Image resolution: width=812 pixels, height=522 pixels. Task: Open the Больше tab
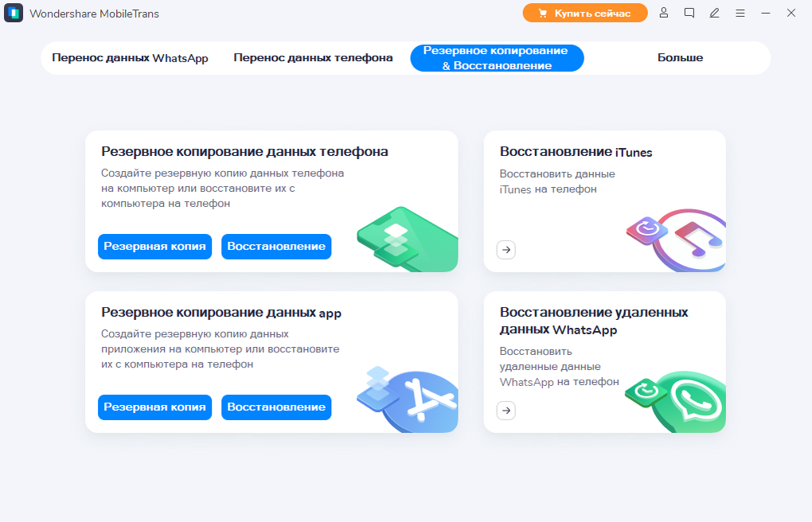(680, 58)
